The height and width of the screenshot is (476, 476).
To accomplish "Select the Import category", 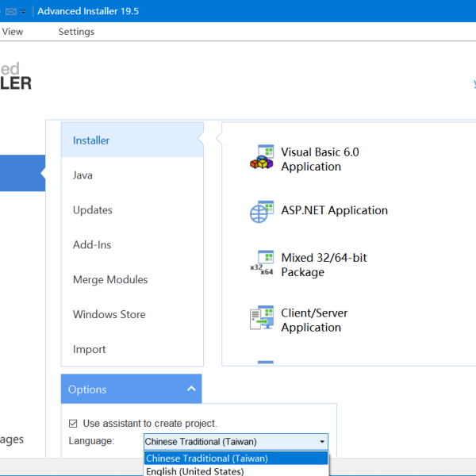I will coord(132,349).
